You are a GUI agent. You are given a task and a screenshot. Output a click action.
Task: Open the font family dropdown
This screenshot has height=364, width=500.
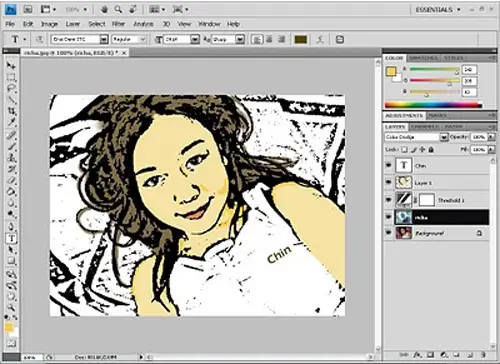point(104,40)
